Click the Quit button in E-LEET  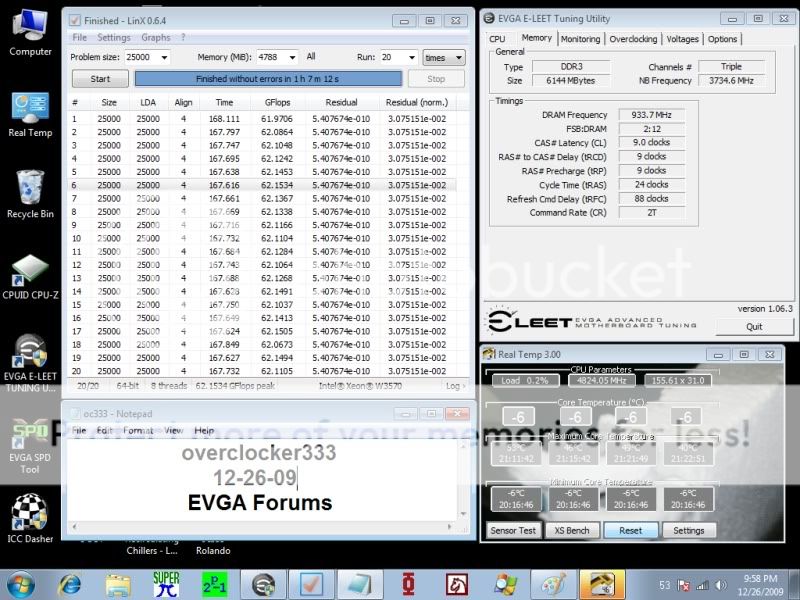[x=754, y=326]
